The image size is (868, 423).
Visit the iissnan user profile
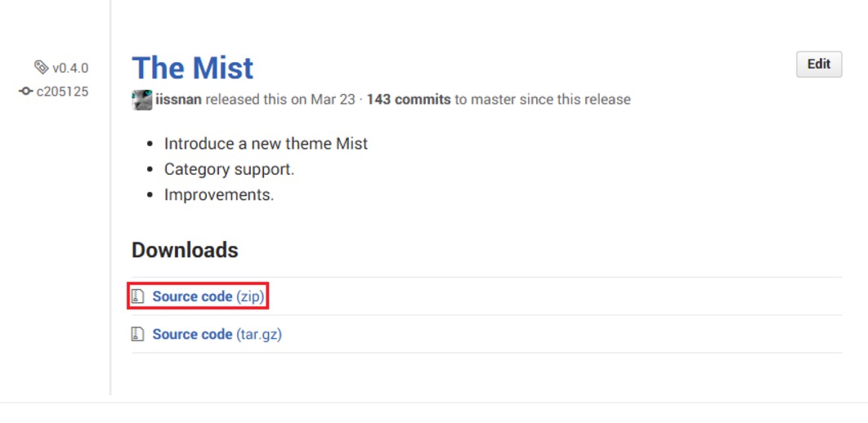(x=178, y=100)
